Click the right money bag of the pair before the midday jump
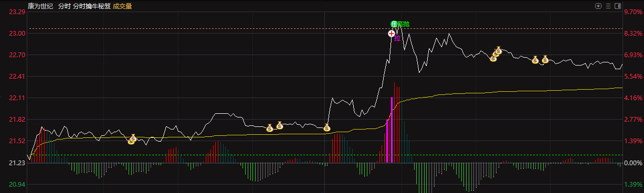644x193 pixels. point(280,125)
